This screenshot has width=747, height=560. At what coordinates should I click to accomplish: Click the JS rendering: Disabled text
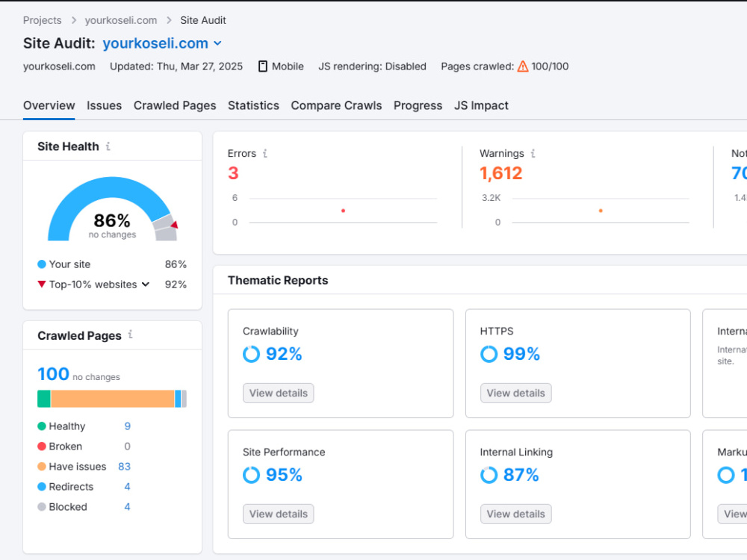[x=372, y=66]
